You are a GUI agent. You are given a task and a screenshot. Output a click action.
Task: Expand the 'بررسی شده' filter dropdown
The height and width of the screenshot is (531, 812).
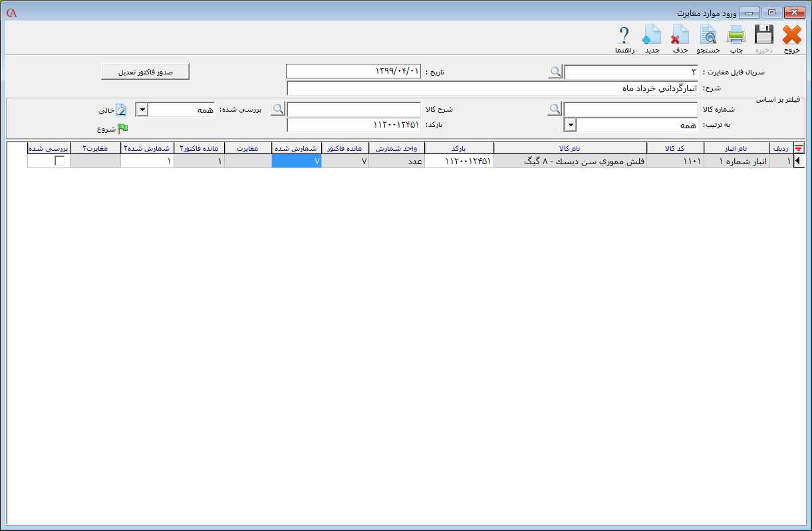point(142,110)
